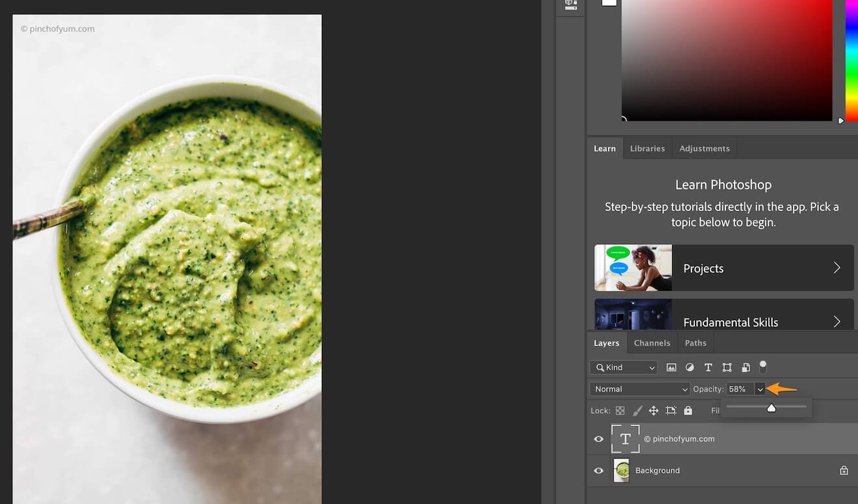Click the shape layers filter icon
The height and width of the screenshot is (504, 858).
pyautogui.click(x=727, y=367)
